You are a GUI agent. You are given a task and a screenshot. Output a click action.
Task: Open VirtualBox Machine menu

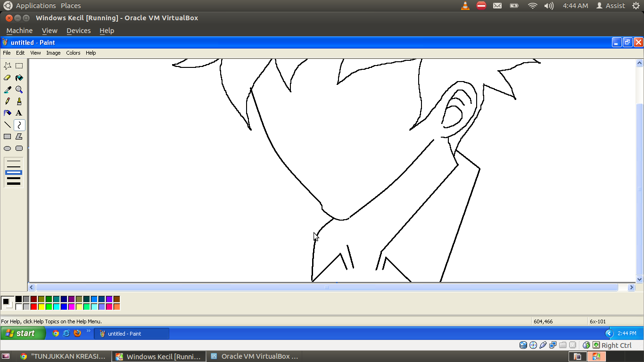(19, 31)
